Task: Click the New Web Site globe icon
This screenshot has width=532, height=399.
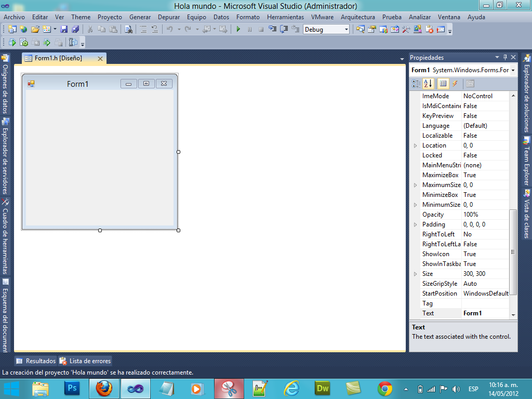Action: tap(23, 30)
